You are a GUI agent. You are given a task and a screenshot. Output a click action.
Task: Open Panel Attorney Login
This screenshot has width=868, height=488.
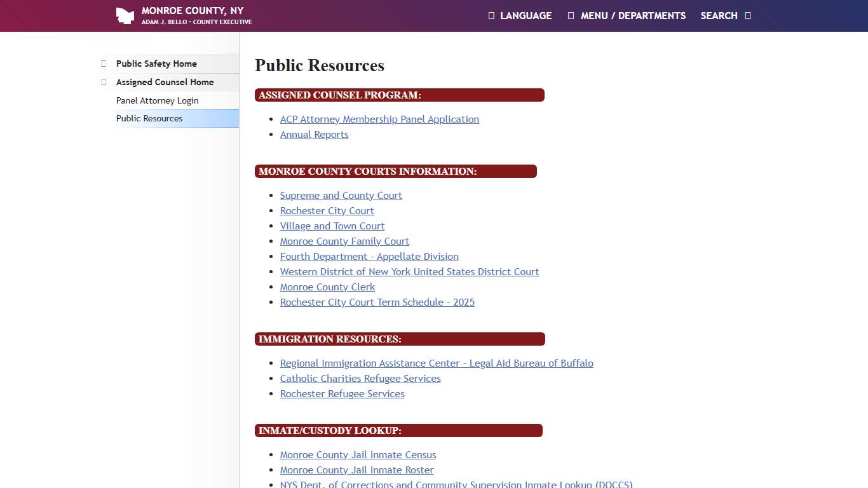157,100
